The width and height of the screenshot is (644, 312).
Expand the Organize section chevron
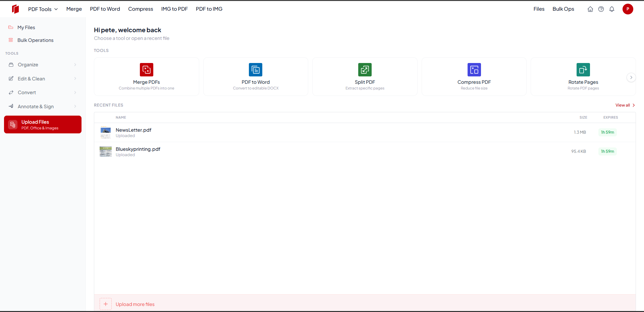coord(75,65)
